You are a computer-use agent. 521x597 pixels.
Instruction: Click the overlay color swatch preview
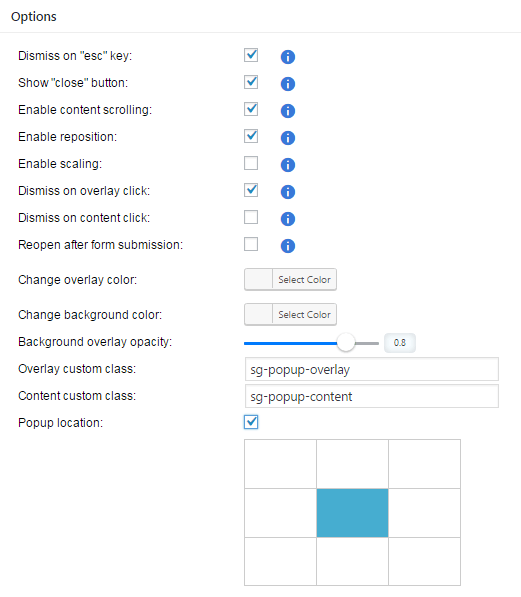coord(259,280)
